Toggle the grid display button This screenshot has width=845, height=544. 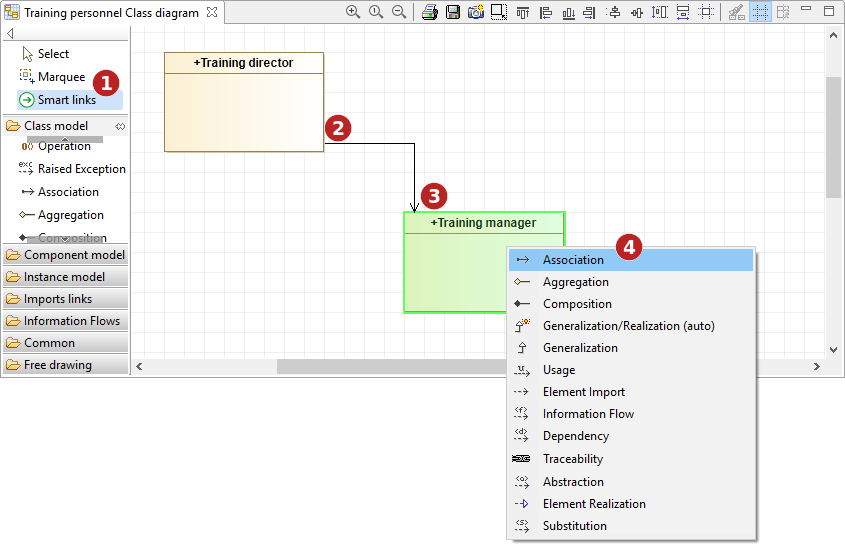760,12
